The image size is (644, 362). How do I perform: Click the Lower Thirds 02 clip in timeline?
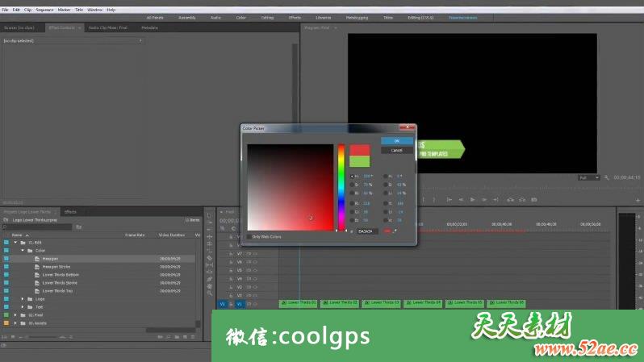[340, 303]
